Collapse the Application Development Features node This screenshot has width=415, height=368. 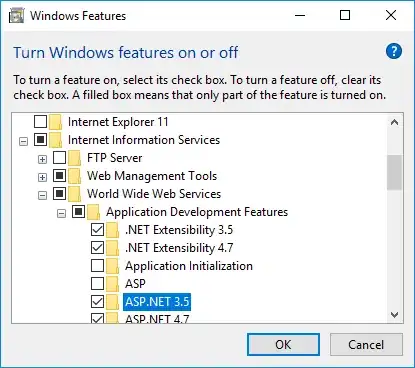[61, 213]
